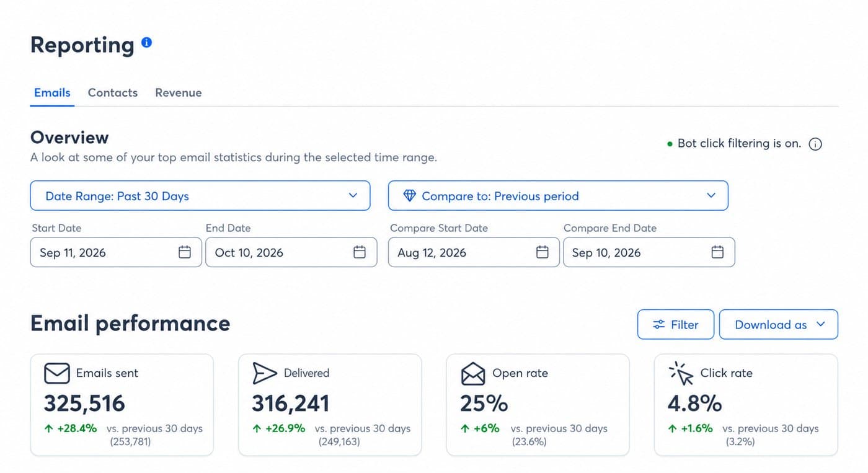
Task: Click the 316,241 delivered value
Action: 291,404
